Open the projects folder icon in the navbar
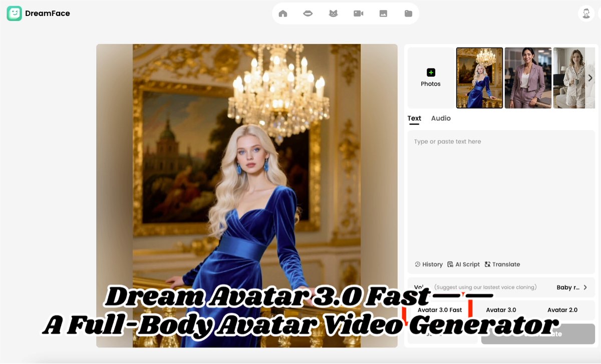 [x=409, y=13]
